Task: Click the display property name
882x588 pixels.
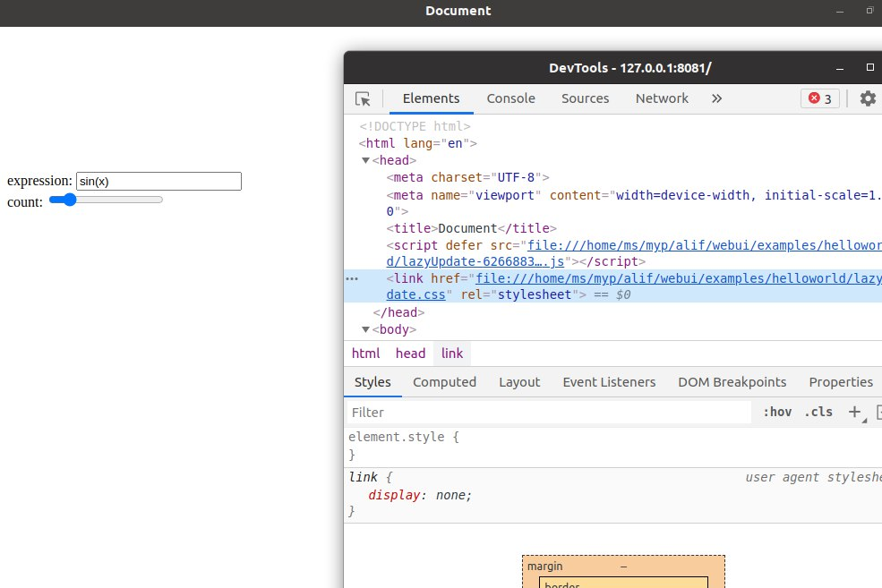Action: click(394, 495)
